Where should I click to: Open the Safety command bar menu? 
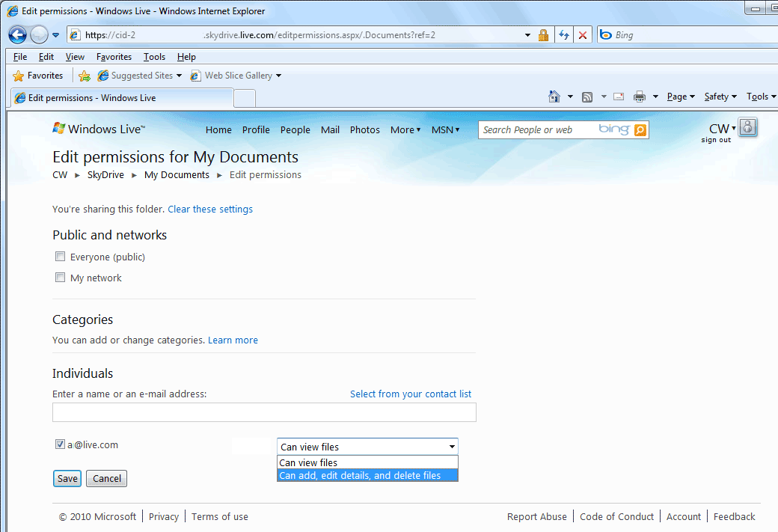(x=720, y=97)
